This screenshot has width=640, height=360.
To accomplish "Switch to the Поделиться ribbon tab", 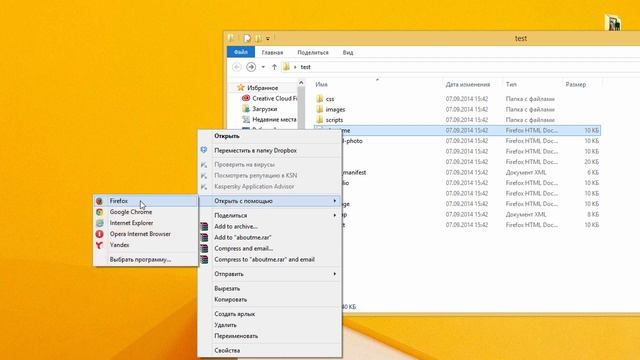I will tap(313, 52).
